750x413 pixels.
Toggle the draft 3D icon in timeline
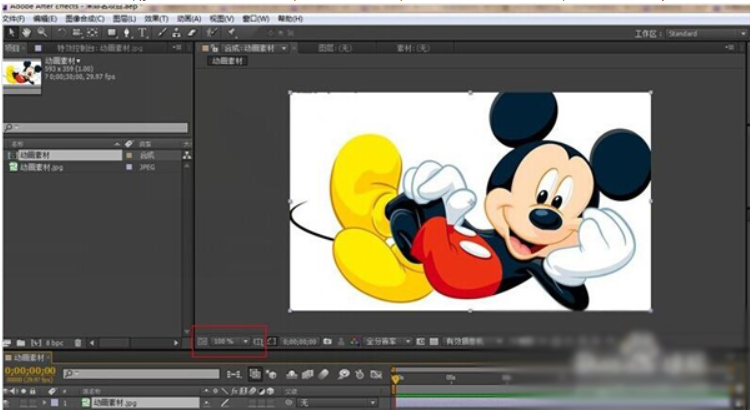[271, 374]
